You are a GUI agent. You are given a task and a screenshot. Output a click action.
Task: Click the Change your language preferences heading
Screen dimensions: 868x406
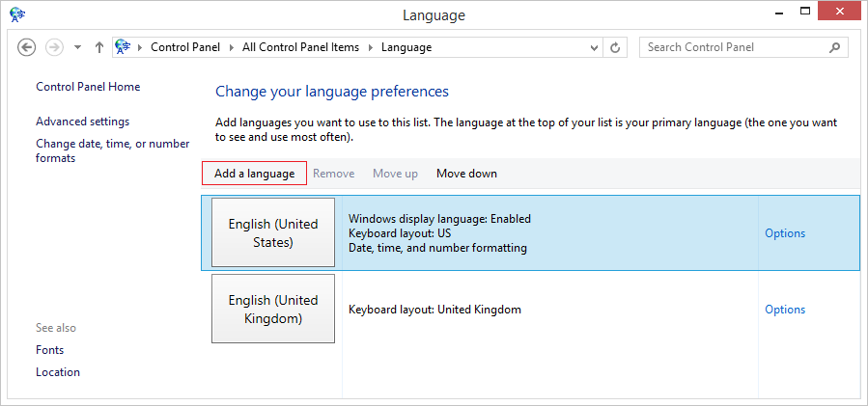332,92
